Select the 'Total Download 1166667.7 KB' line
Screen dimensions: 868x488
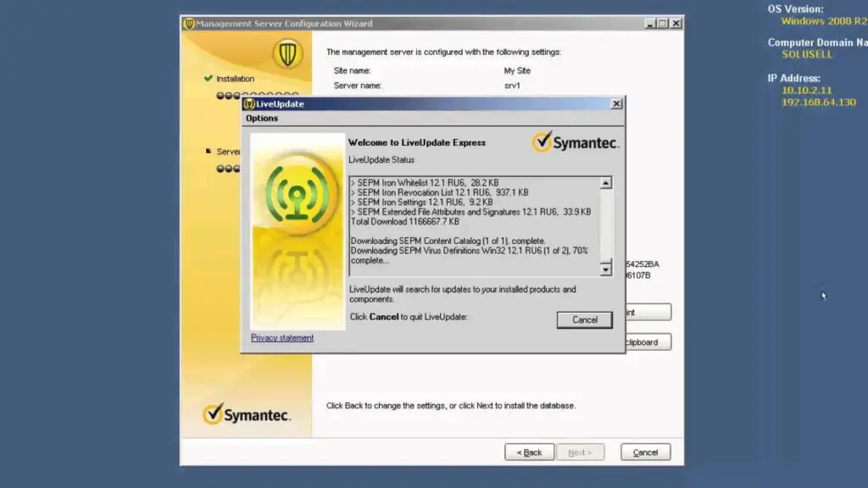point(405,222)
